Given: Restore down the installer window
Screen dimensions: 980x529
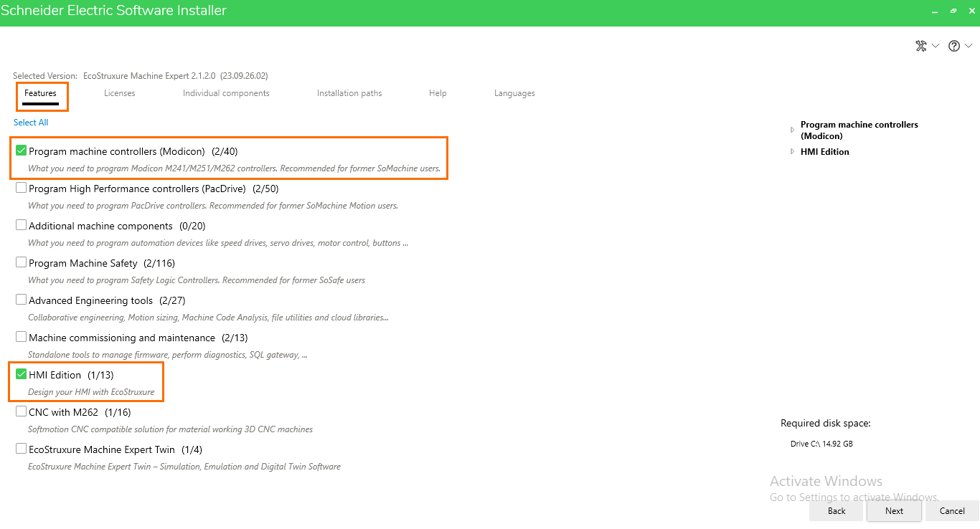Looking at the screenshot, I should coord(953,11).
